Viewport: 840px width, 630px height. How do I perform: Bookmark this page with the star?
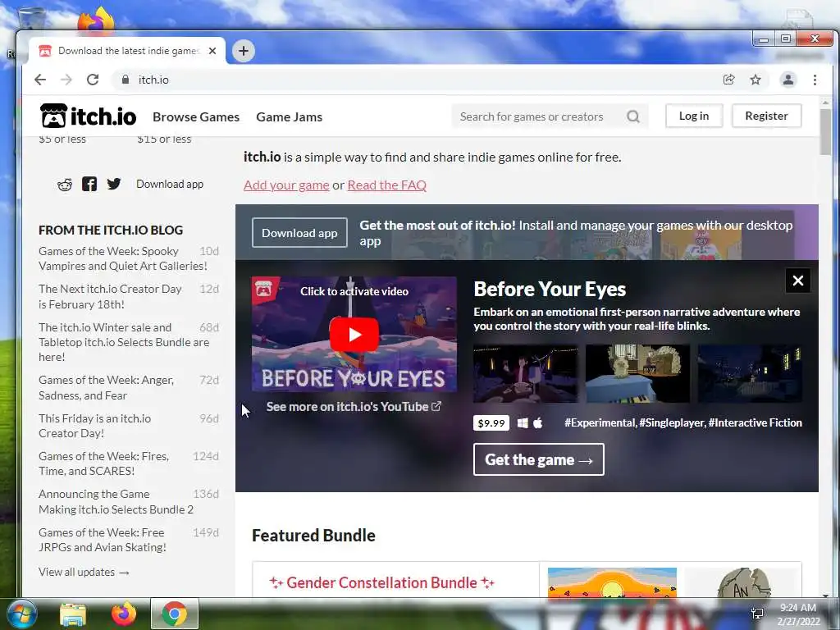[756, 80]
